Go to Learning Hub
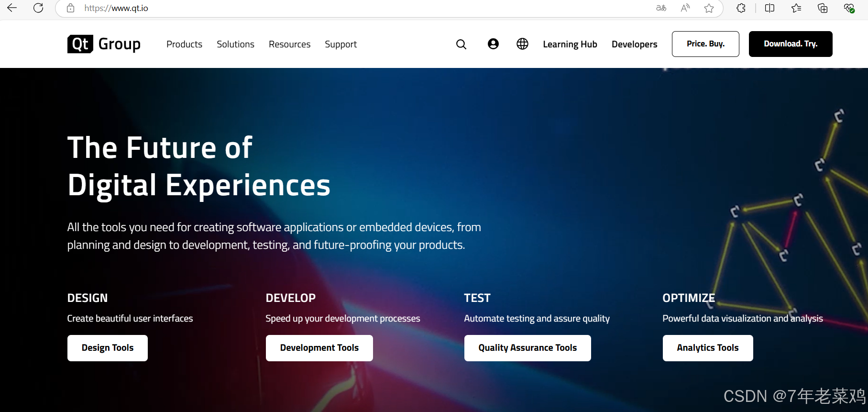Image resolution: width=868 pixels, height=412 pixels. (x=570, y=44)
